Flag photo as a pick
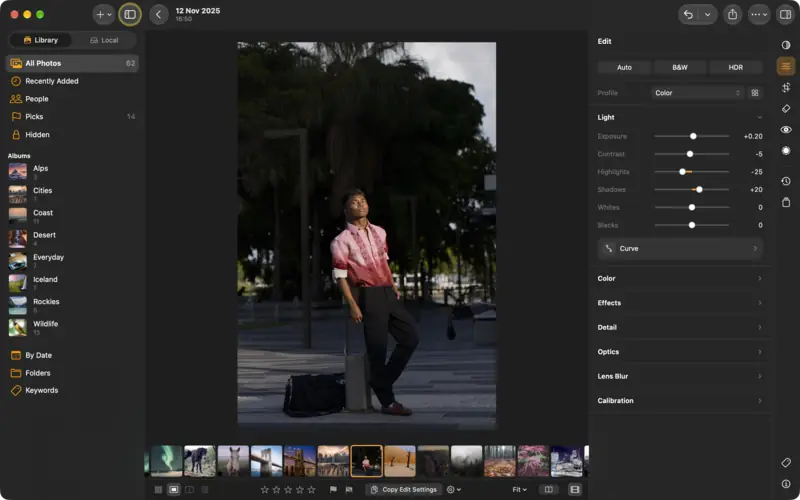This screenshot has width=800, height=500. [333, 490]
